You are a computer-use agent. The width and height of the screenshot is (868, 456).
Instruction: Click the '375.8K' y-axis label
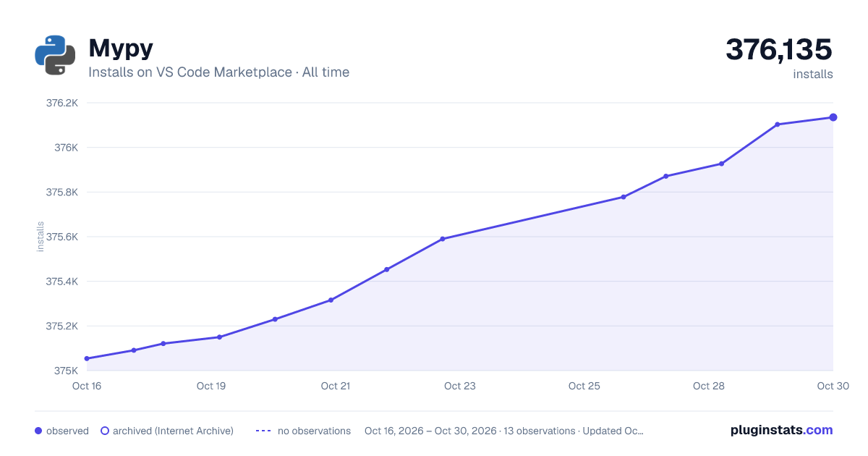pyautogui.click(x=61, y=193)
